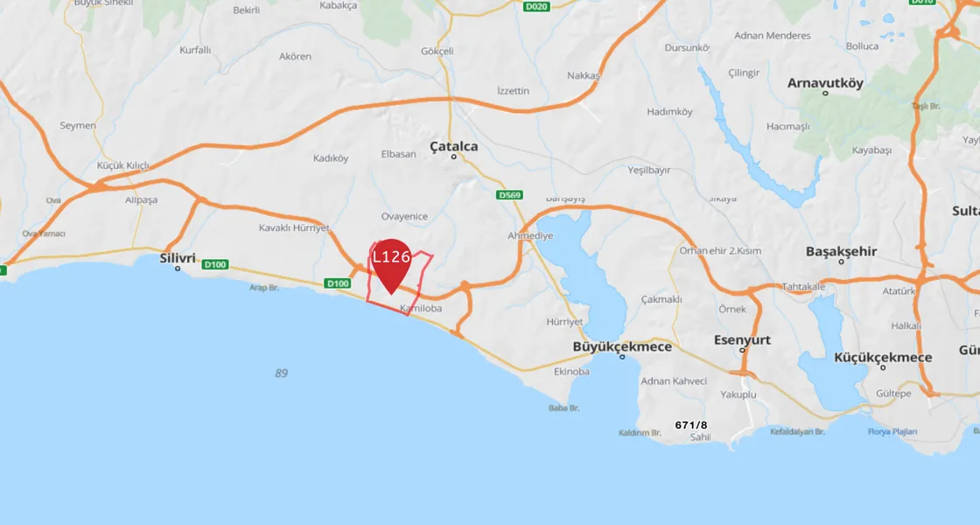Click the Kamiloba place name
Viewport: 980px width, 525px height.
coord(421,308)
